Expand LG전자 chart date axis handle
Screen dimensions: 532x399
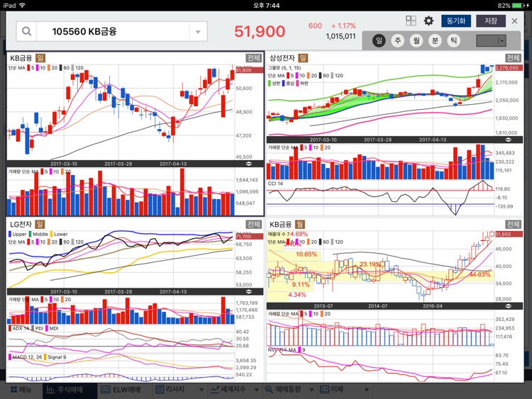249,291
